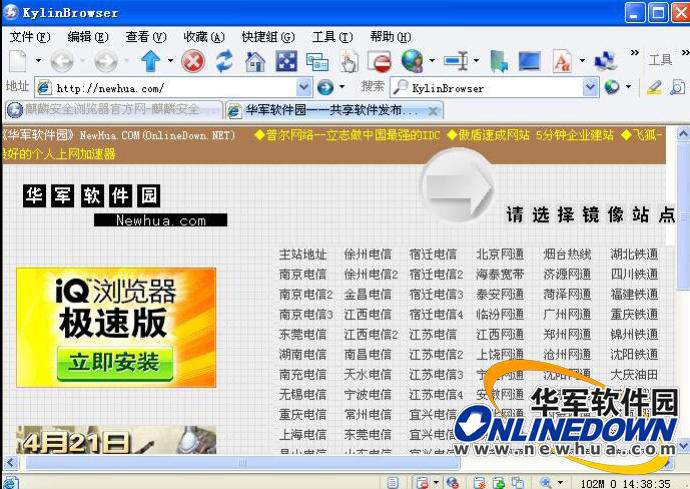Open the 主站地址 mirror link
This screenshot has width=690, height=489.
pos(303,254)
